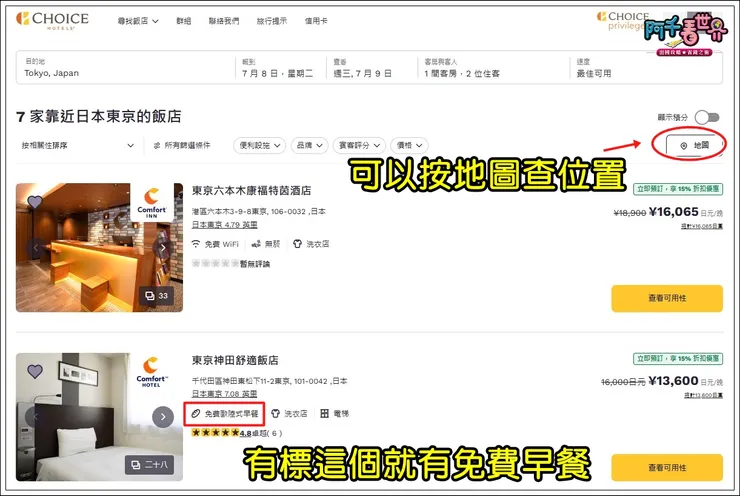Open 所有篩選條件 filters
This screenshot has width=740, height=496.
tap(182, 145)
